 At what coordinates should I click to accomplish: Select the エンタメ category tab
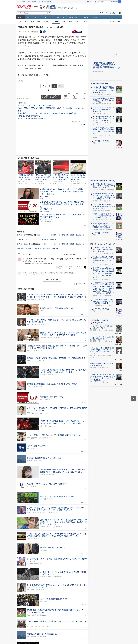coord(47,21)
